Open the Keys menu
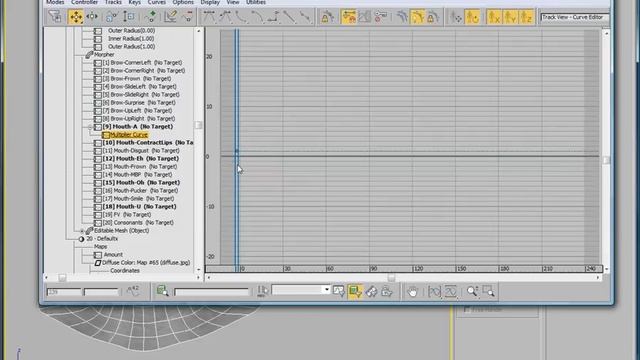This screenshot has width=640, height=360. point(134,2)
